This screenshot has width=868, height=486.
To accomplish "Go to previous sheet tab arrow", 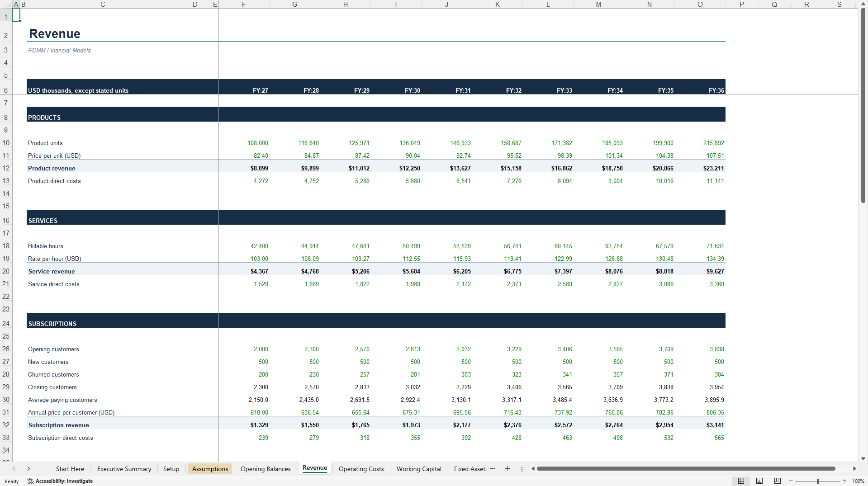I will point(14,469).
